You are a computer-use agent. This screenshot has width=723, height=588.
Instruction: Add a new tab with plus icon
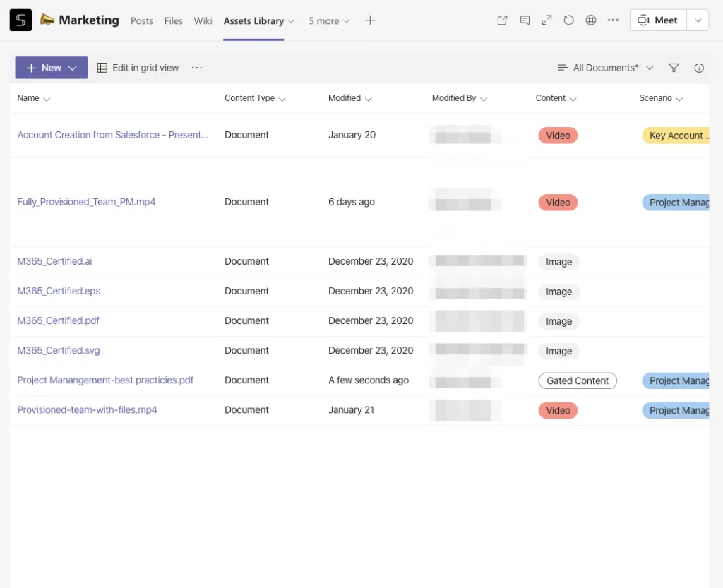(x=370, y=20)
